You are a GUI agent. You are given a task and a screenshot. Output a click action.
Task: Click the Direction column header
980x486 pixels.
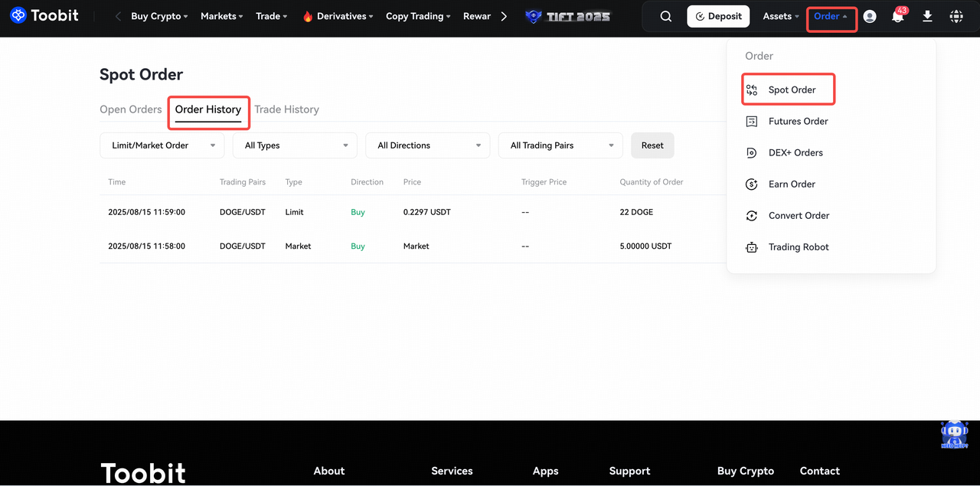click(367, 182)
